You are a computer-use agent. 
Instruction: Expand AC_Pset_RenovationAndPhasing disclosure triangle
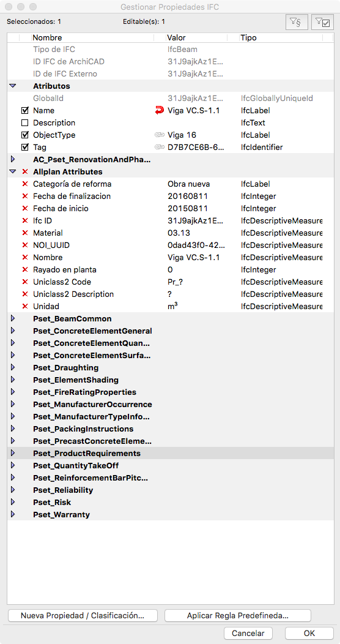12,159
